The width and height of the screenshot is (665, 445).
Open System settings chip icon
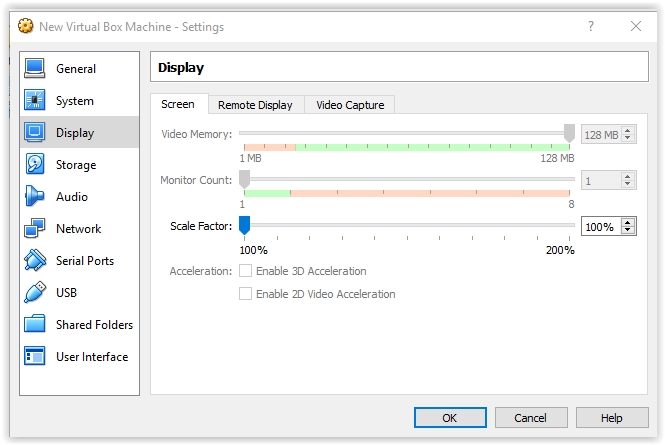[x=34, y=101]
